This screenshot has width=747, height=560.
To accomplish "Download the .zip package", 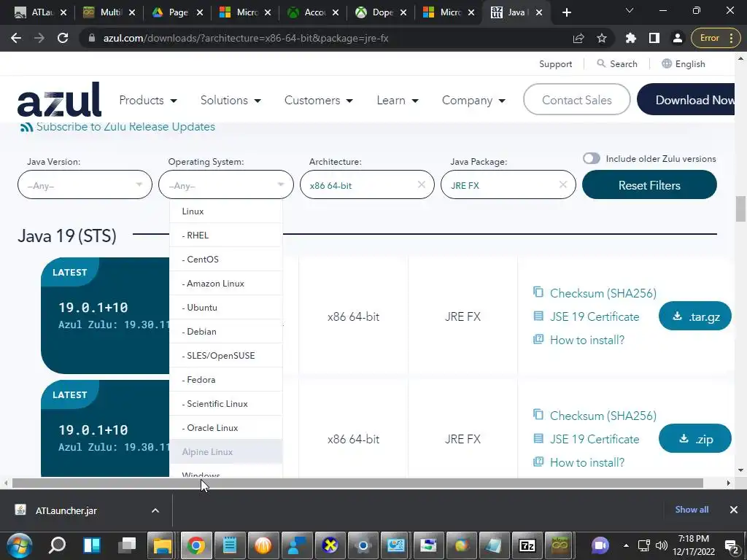I will pyautogui.click(x=695, y=438).
